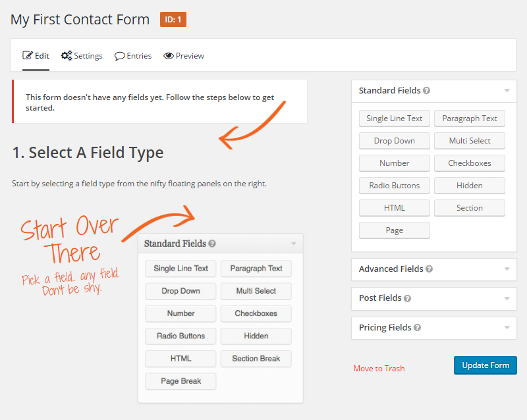Click the help icon next to Post Fields
Screen dimensions: 527x420
tap(407, 298)
